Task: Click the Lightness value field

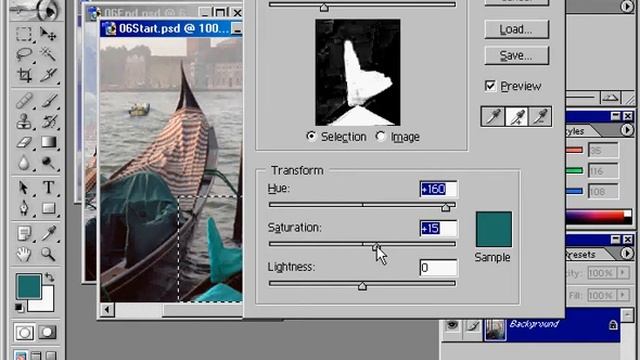Action: pos(438,267)
